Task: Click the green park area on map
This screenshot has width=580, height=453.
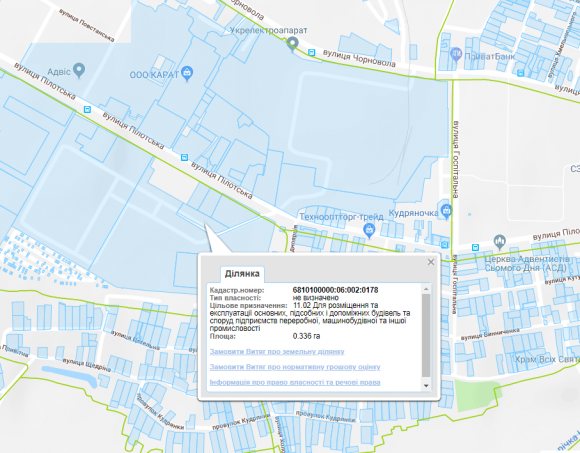Action: (476, 394)
